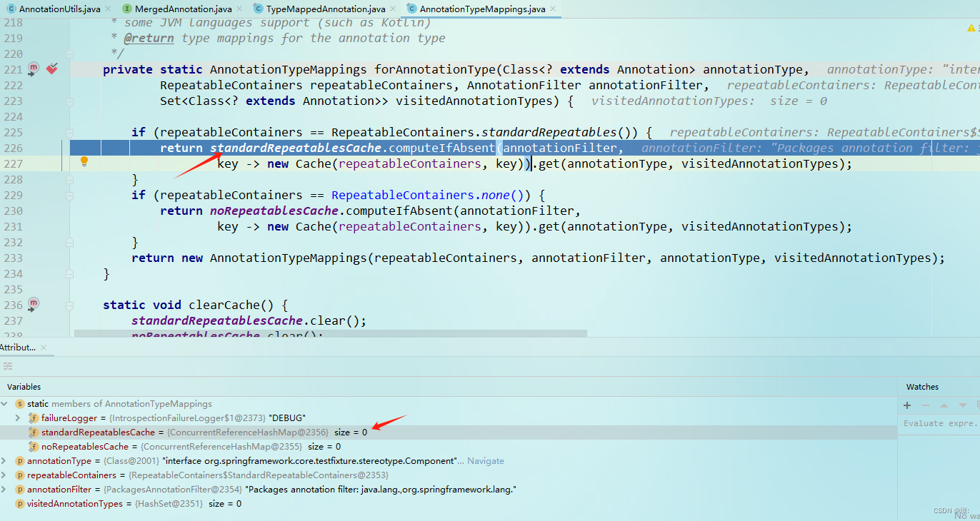Click visitedAnnotationTypes parameter icon
The image size is (980, 521).
coord(20,504)
